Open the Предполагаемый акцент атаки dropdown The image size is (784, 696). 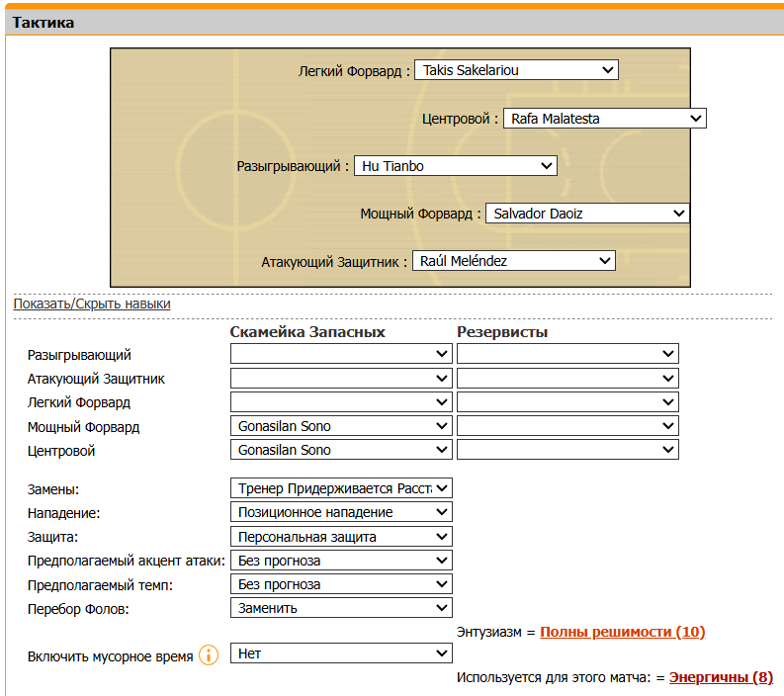tap(341, 561)
